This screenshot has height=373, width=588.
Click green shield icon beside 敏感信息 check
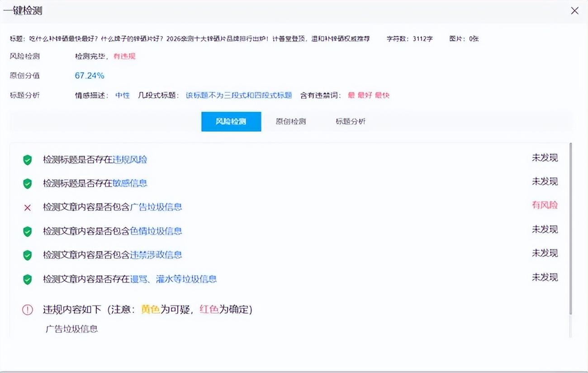pyautogui.click(x=28, y=183)
